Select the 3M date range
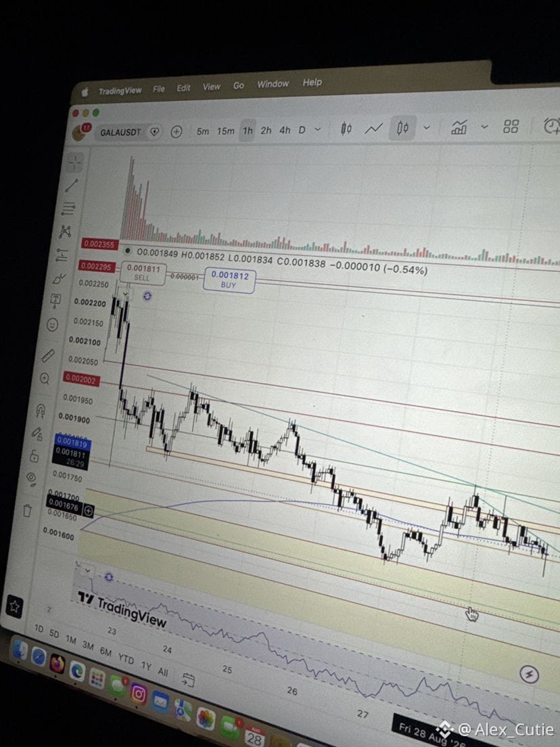 click(x=88, y=646)
